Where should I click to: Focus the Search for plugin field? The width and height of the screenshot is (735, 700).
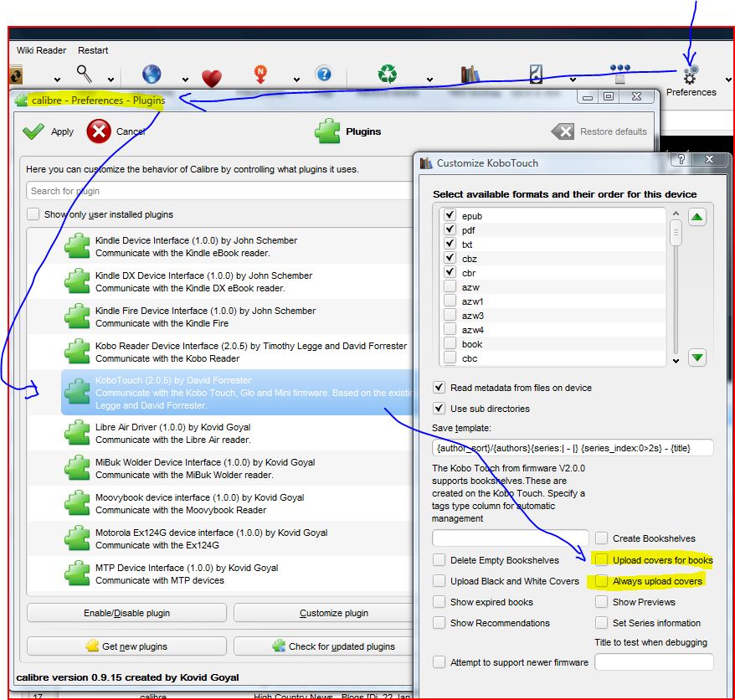click(x=219, y=191)
